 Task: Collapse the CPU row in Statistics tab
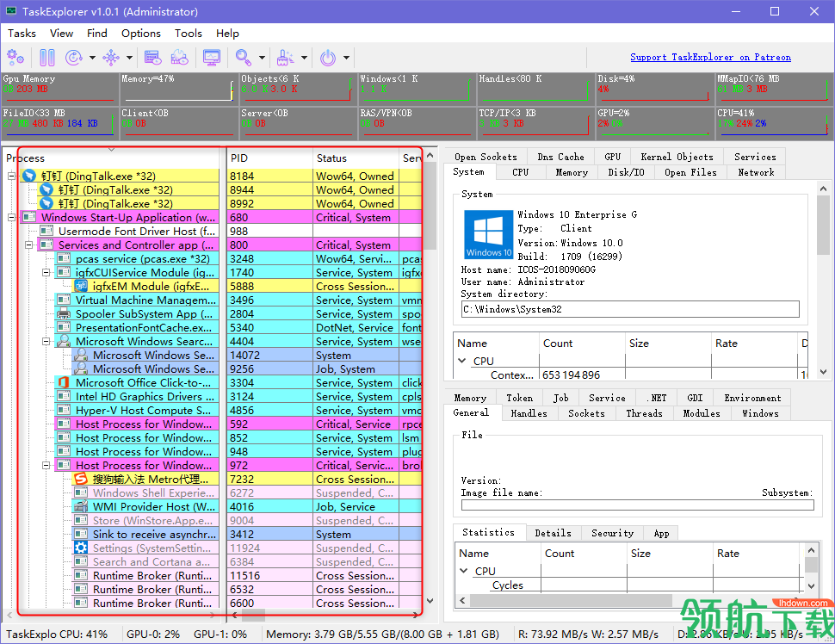tap(464, 571)
